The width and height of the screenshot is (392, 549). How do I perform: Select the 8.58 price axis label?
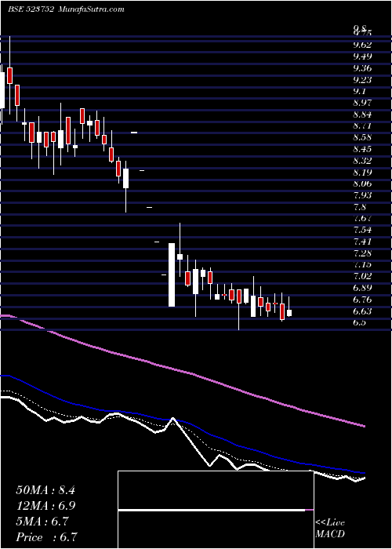tap(362, 137)
